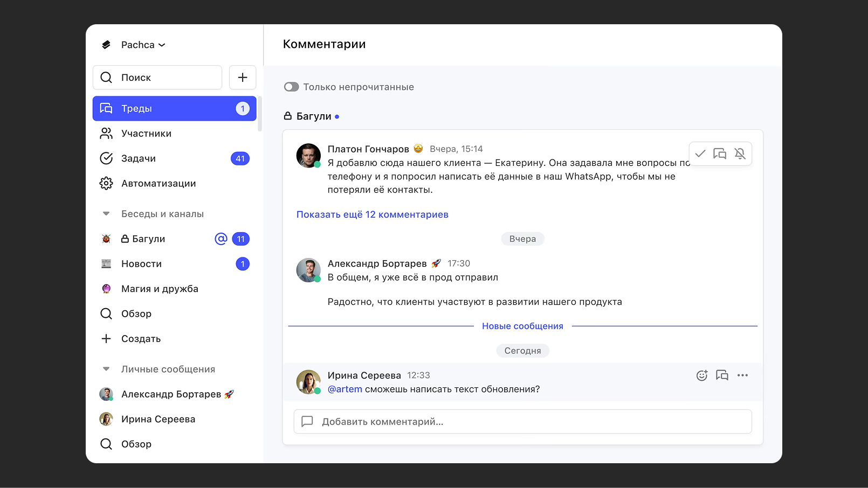Mark Платон's comment as read with checkmark
This screenshot has width=868, height=488.
pyautogui.click(x=700, y=154)
